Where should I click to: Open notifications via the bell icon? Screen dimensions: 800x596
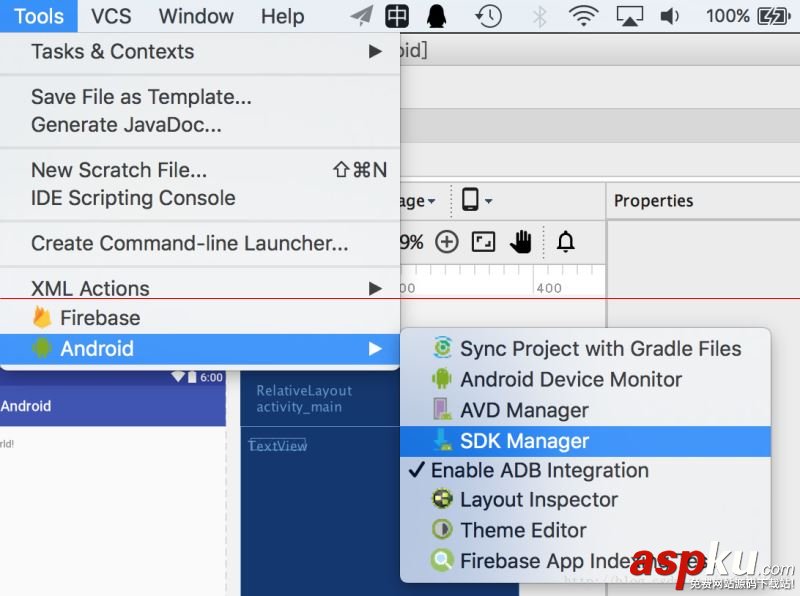[x=565, y=241]
